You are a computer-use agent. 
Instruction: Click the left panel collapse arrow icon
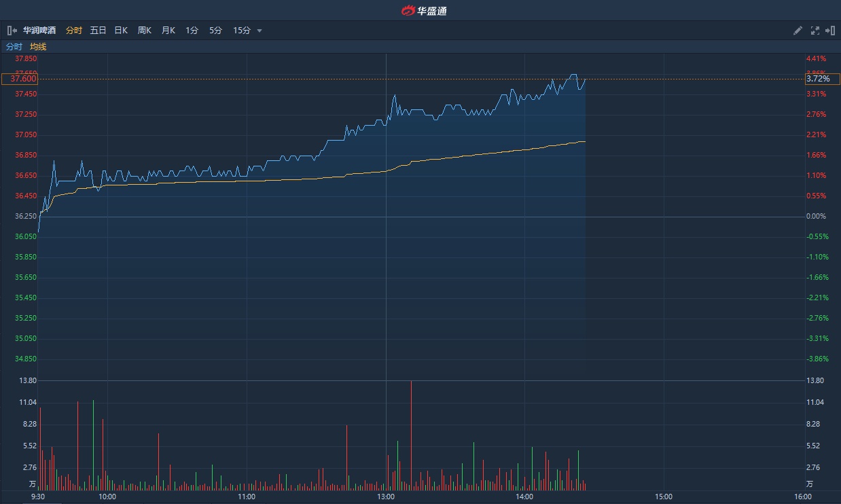click(x=12, y=31)
